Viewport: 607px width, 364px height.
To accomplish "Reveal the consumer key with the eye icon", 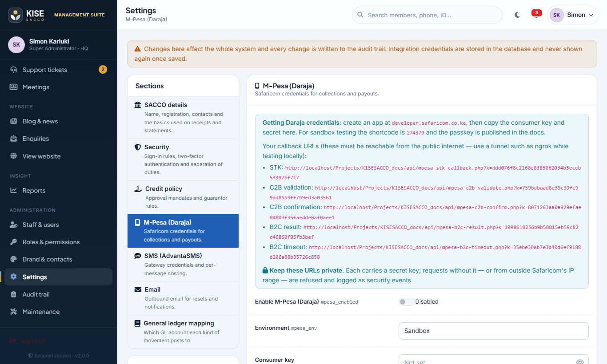I will [x=579, y=362].
